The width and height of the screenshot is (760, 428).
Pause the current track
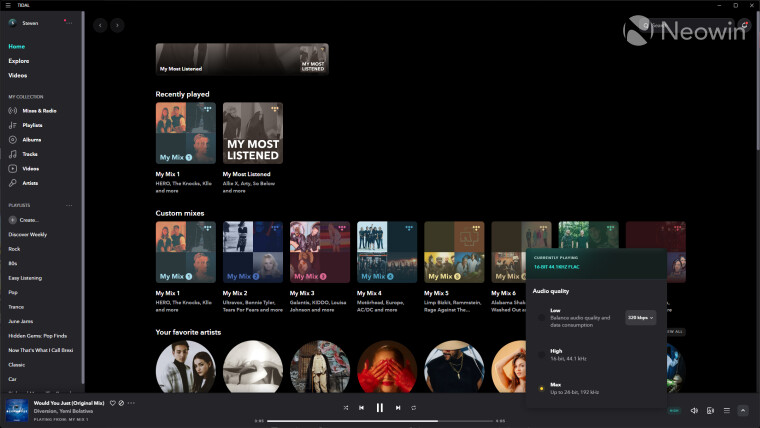[380, 408]
